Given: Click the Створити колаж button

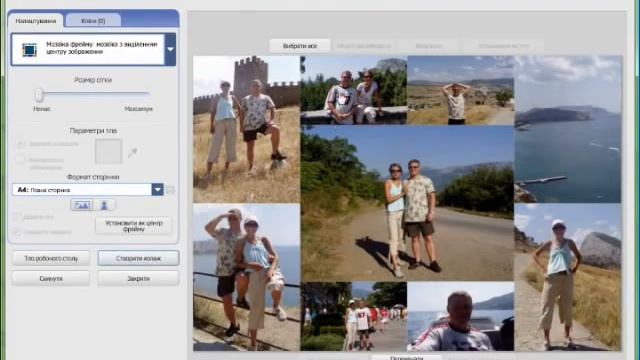Looking at the screenshot, I should click(138, 258).
